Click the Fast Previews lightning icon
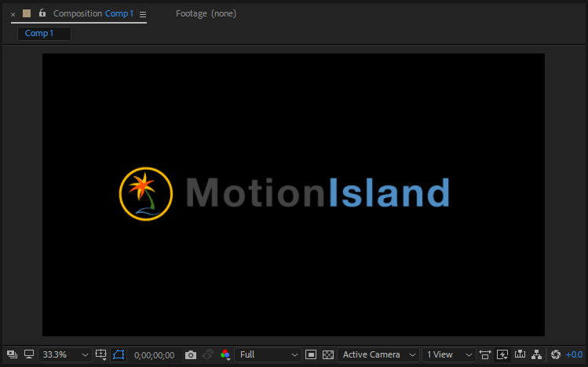Viewport: 588px width, 367px height. [x=502, y=354]
